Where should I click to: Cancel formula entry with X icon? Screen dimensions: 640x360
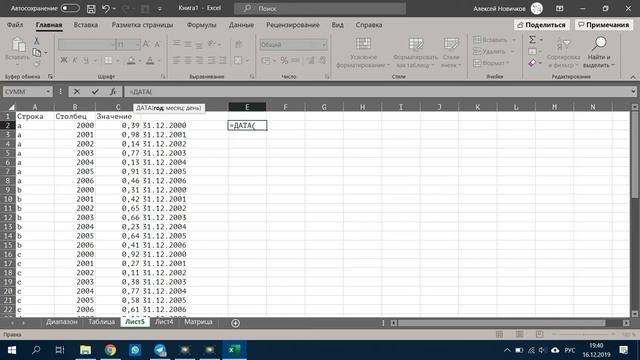(x=76, y=92)
